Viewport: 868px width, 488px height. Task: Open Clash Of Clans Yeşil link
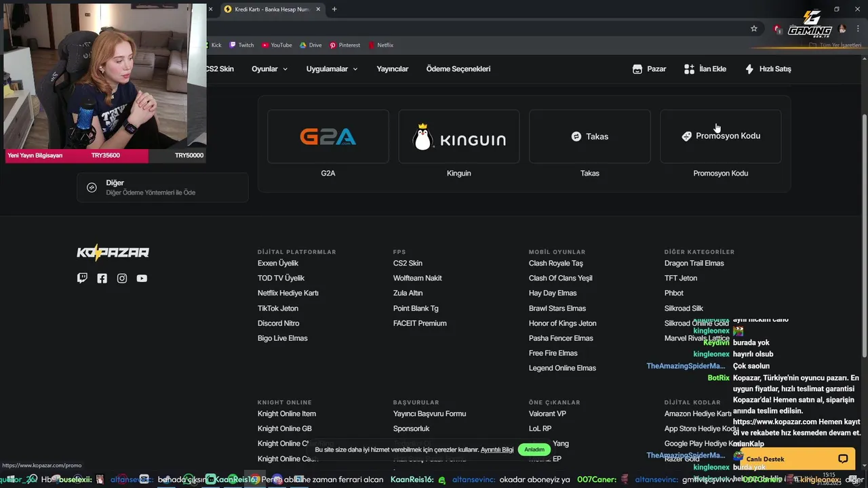click(561, 278)
